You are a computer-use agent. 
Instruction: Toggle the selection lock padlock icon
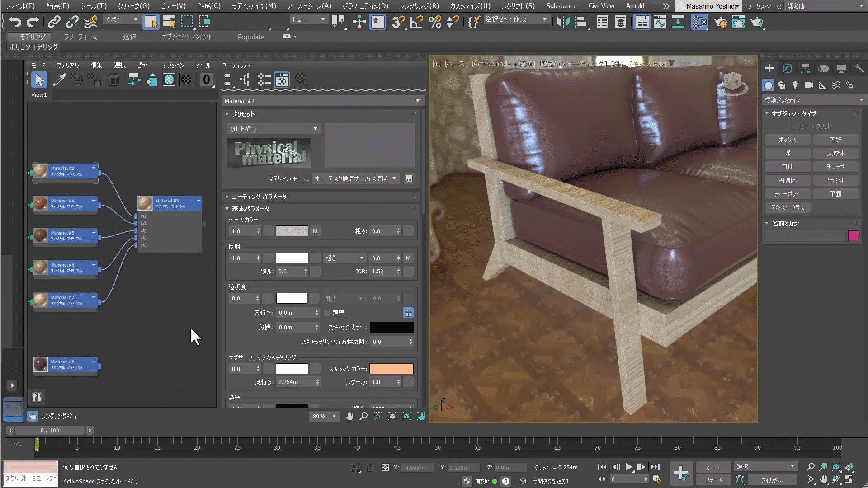(x=370, y=467)
